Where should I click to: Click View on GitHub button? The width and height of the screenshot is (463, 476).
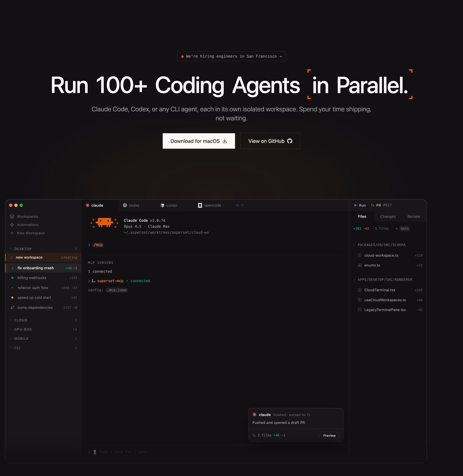point(270,141)
